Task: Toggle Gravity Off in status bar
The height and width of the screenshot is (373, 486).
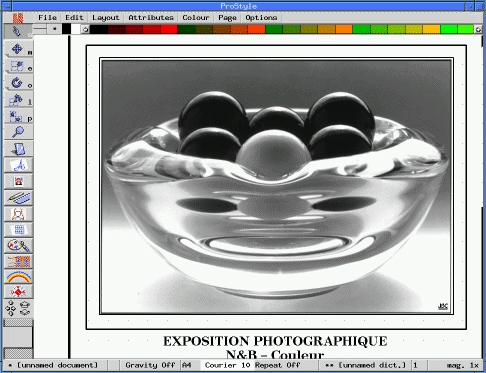Action: click(x=150, y=365)
